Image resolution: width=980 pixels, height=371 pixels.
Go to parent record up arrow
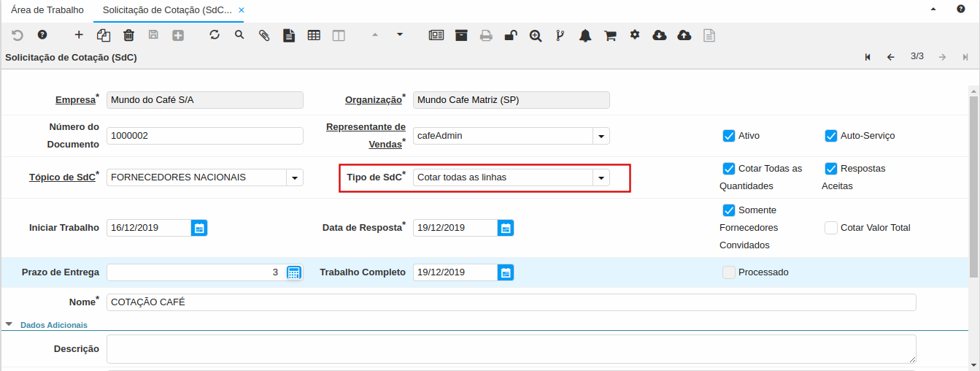(x=375, y=34)
